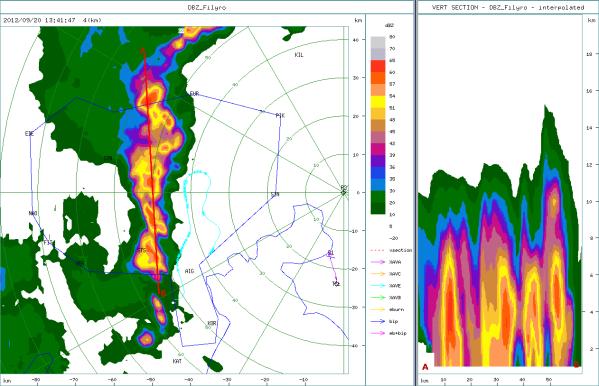The height and width of the screenshot is (386, 599).
Task: Click the mb+bip magenta arrow legend icon
Action: (x=378, y=333)
